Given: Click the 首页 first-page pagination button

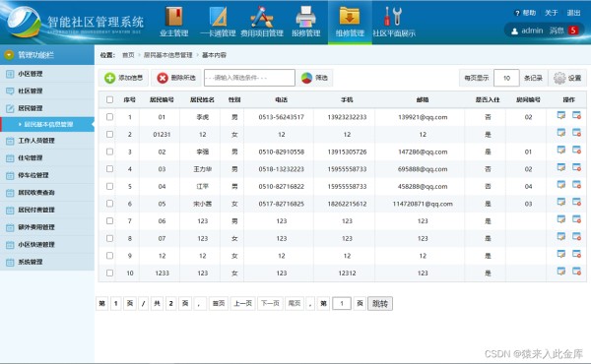Looking at the screenshot, I should point(219,303).
